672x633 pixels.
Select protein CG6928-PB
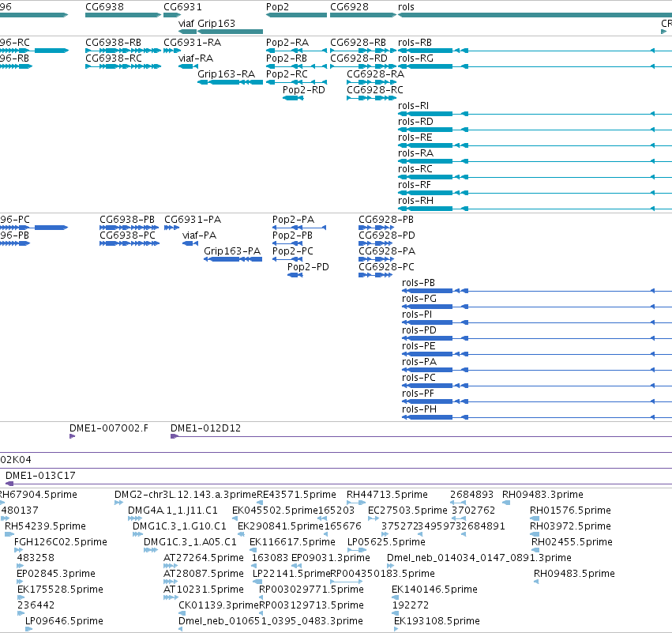[x=385, y=220]
